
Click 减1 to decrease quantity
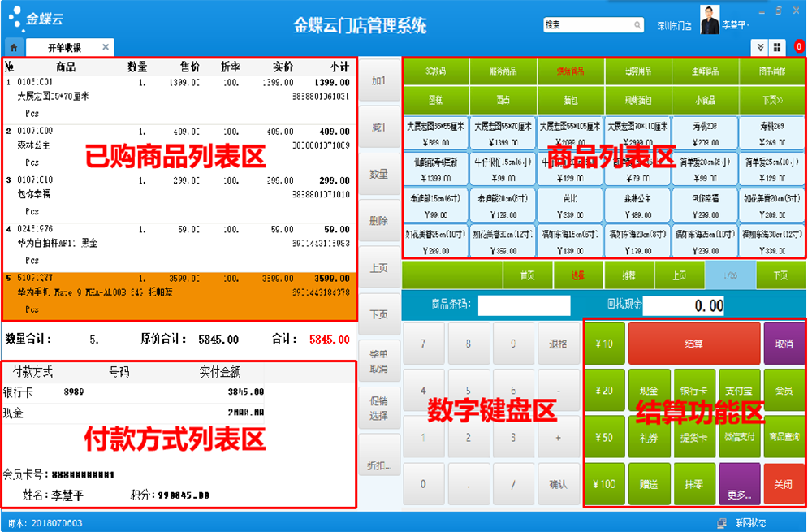[x=379, y=128]
